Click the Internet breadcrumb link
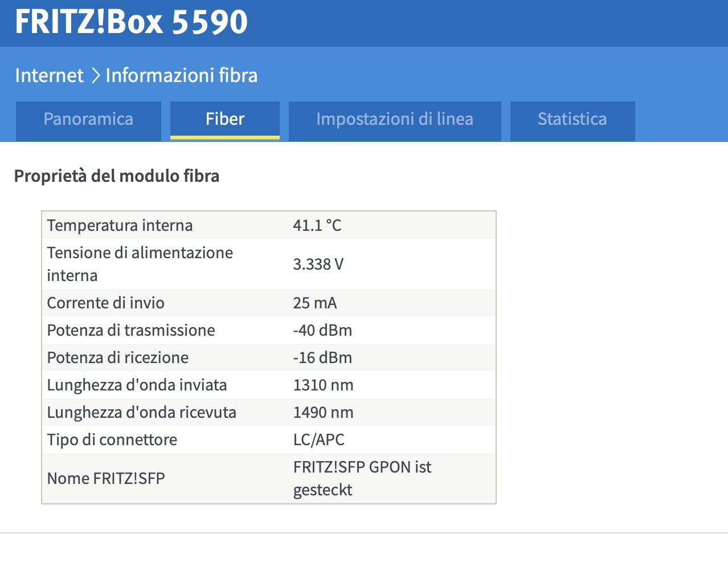The image size is (728, 570). 50,75
